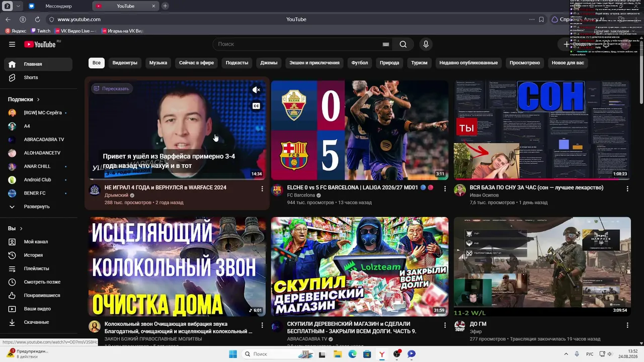
Task: Select the Природа filter chip
Action: coord(389,63)
